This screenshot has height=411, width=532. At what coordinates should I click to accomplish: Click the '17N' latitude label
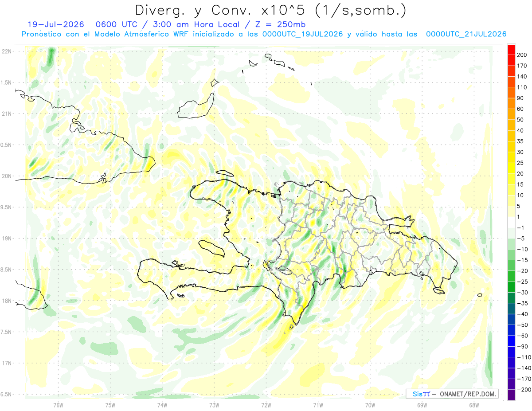coord(6,363)
